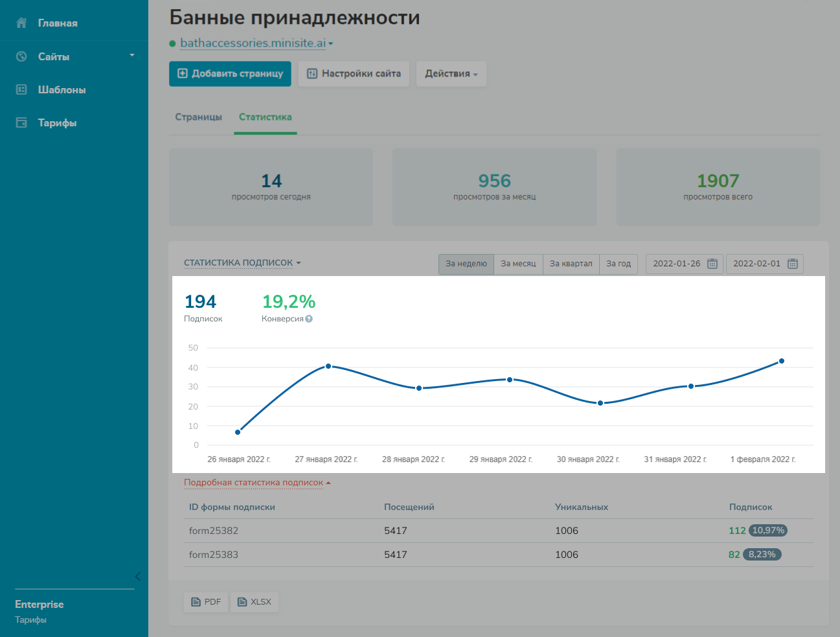Open the Действия dropdown menu
840x637 pixels.
click(451, 74)
